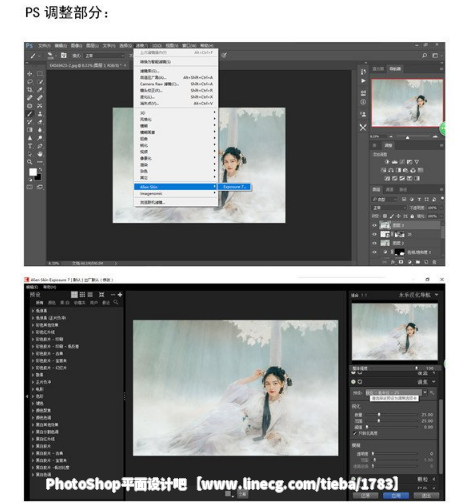Image resolution: width=454 pixels, height=503 pixels.
Task: Click the search icon in Photoshop top right
Action: tap(424, 55)
